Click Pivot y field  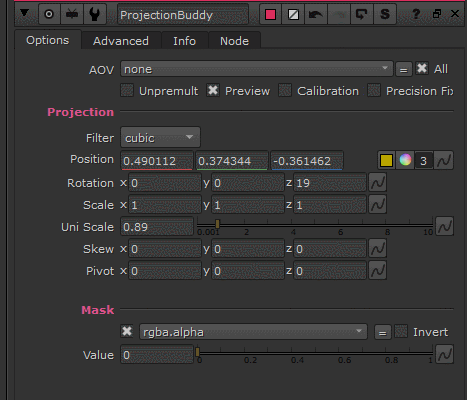[248, 271]
